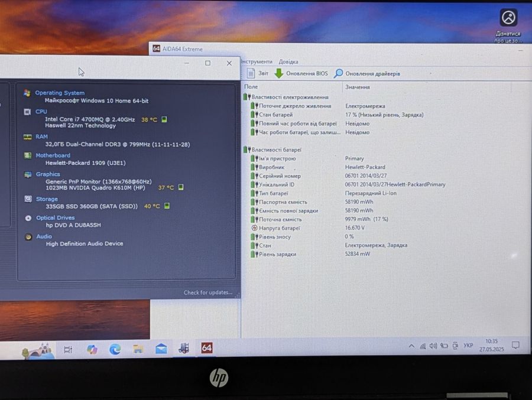Screen dimensions: 532x400
Task: Open the Довідка menu in AIDA64
Action: 288,62
